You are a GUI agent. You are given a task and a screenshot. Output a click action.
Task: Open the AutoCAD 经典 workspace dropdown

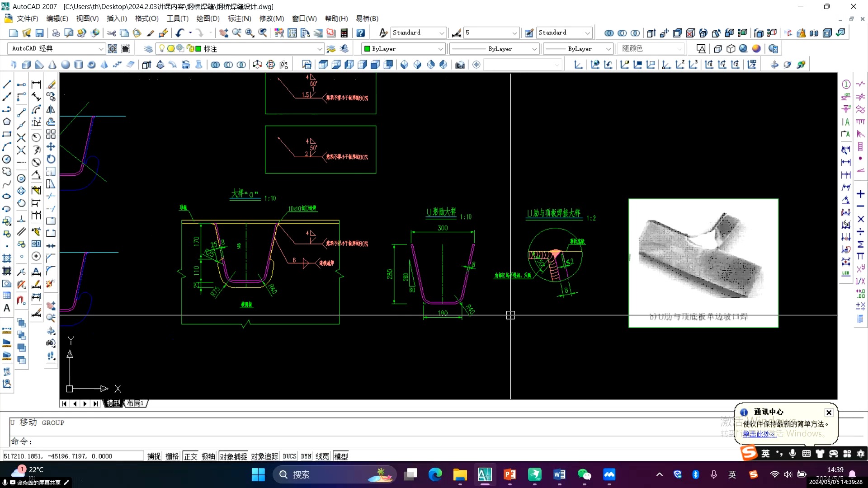[100, 49]
